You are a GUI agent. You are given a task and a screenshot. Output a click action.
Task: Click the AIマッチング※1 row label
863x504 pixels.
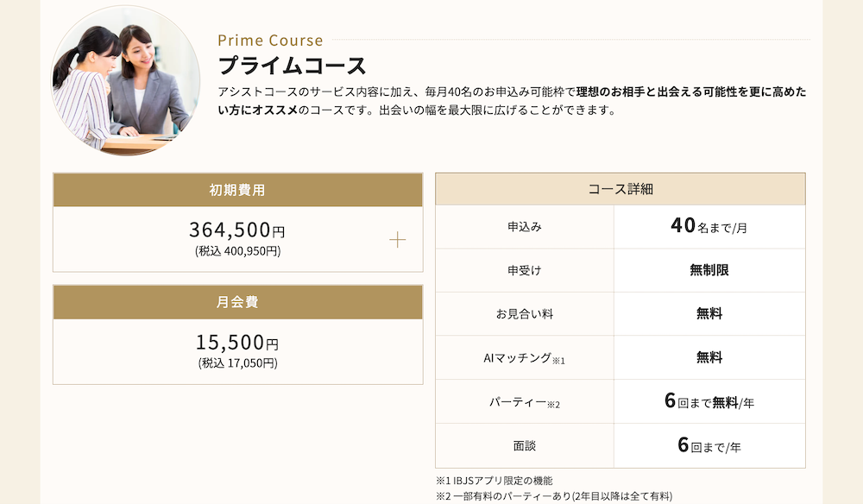coord(525,358)
